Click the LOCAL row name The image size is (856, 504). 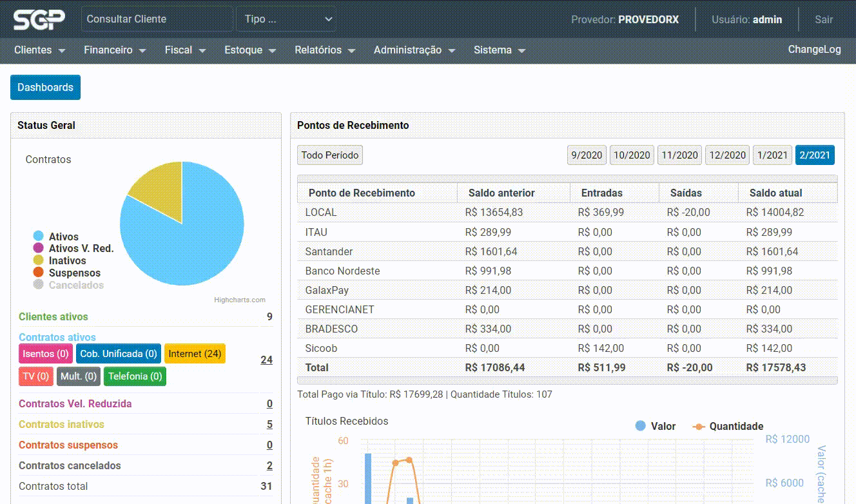click(321, 212)
